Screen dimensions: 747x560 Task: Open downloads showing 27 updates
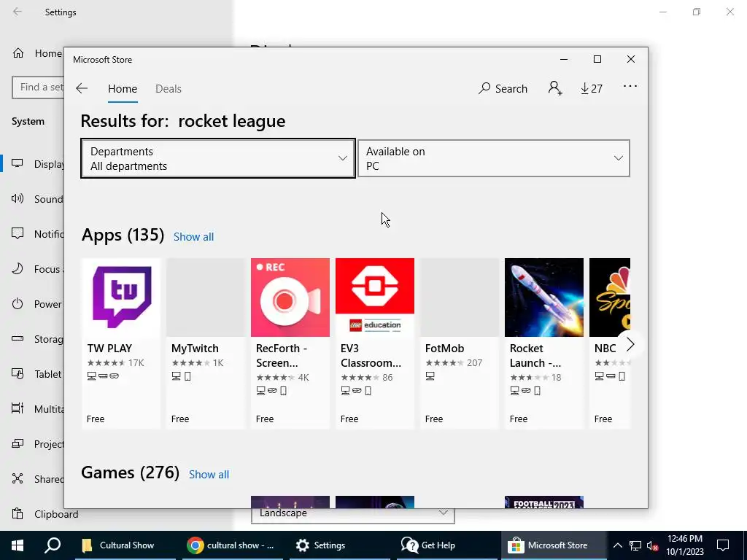tap(591, 88)
